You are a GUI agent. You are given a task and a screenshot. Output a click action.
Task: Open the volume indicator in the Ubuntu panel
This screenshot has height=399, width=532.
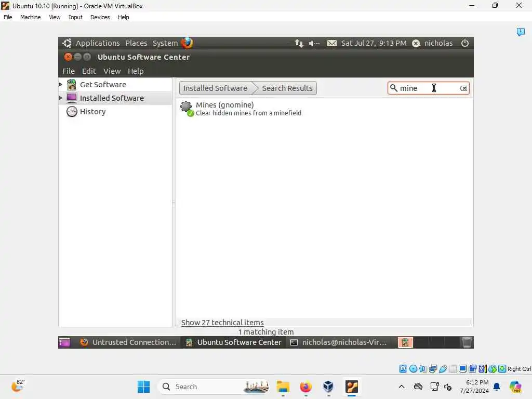[314, 43]
